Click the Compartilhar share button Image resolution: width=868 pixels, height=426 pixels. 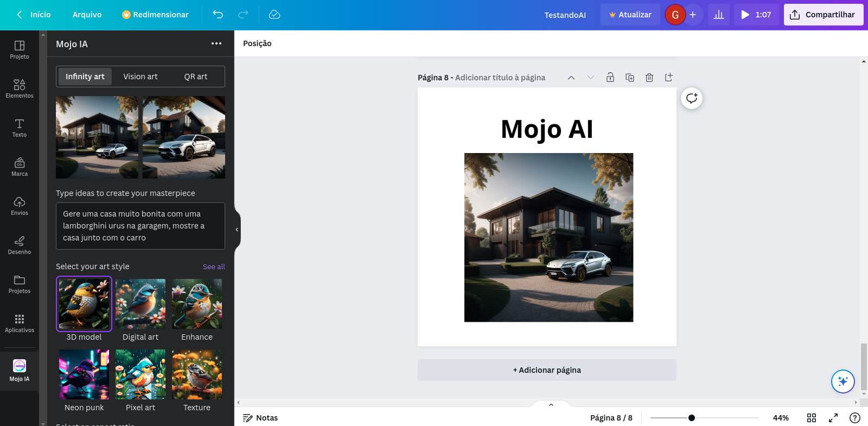(x=824, y=15)
